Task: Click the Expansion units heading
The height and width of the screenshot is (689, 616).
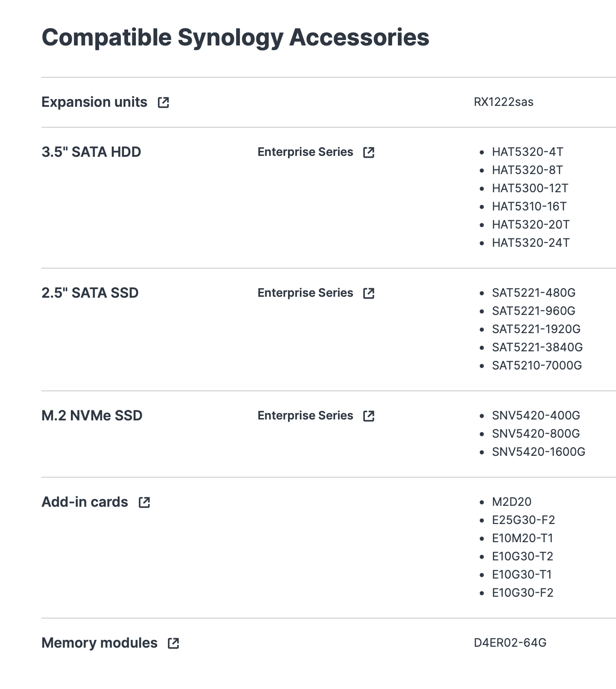Action: pos(94,102)
